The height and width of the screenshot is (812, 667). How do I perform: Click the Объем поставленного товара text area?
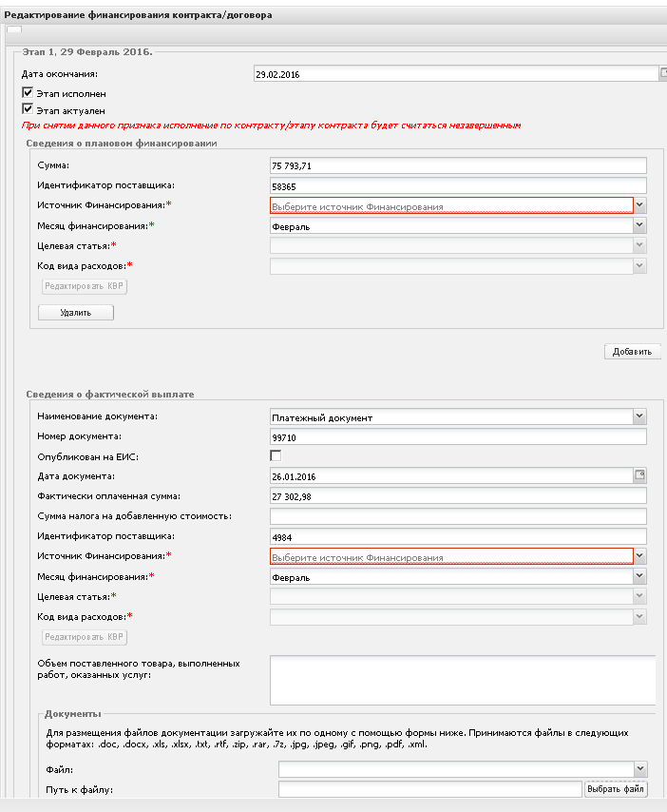[463, 680]
